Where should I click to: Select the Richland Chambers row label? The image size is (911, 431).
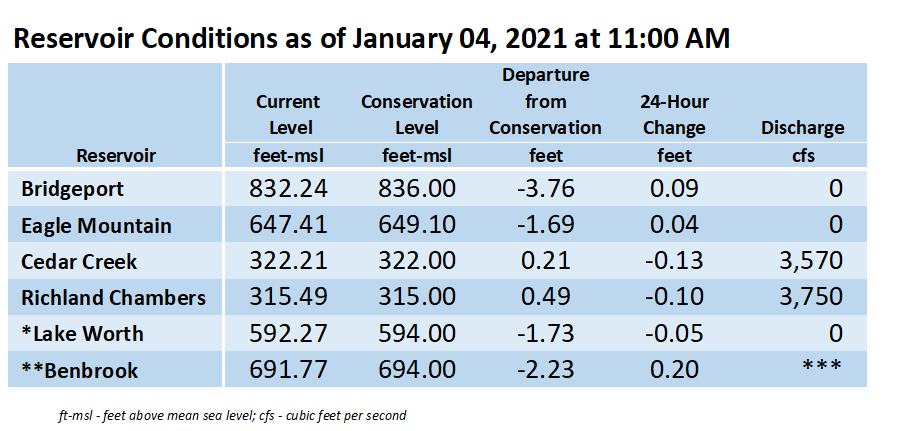113,298
